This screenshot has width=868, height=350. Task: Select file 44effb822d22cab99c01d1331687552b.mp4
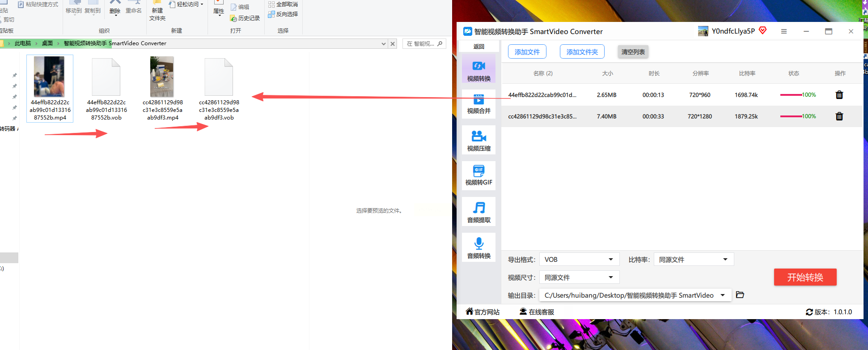click(50, 89)
